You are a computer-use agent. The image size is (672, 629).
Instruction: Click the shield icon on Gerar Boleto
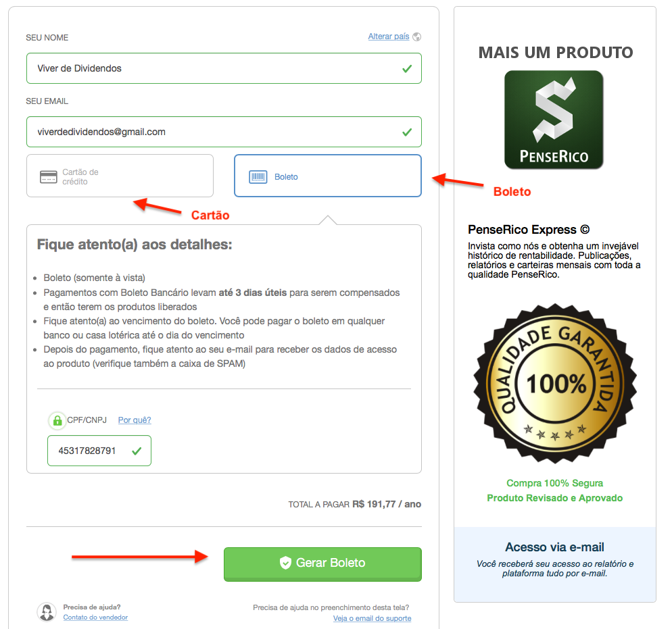(x=285, y=563)
